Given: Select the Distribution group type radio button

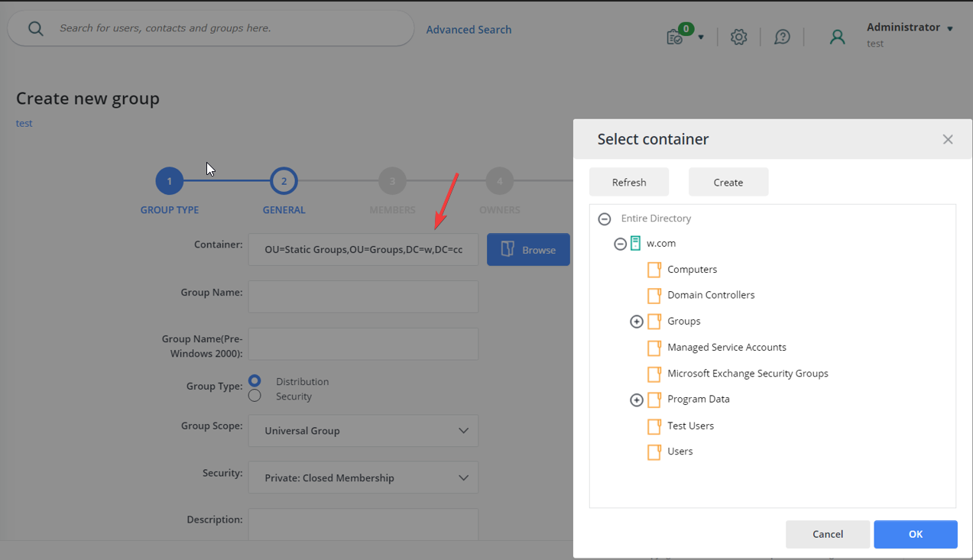Looking at the screenshot, I should pos(255,380).
